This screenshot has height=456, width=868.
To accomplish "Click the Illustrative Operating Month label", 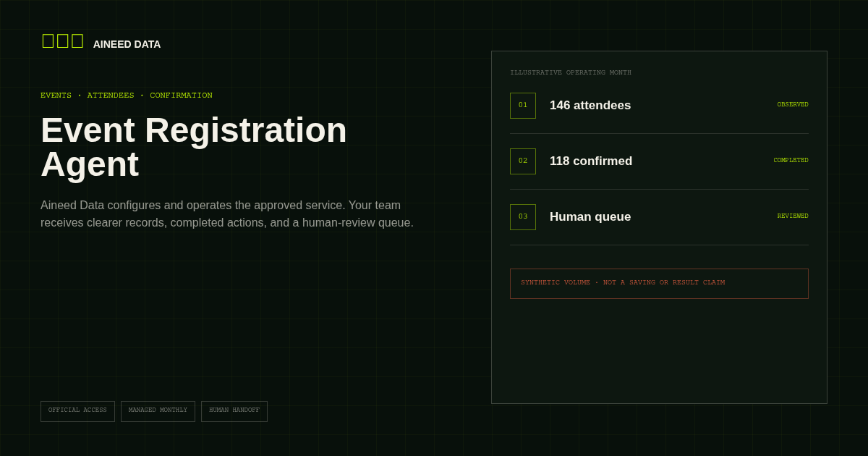I will [x=571, y=73].
